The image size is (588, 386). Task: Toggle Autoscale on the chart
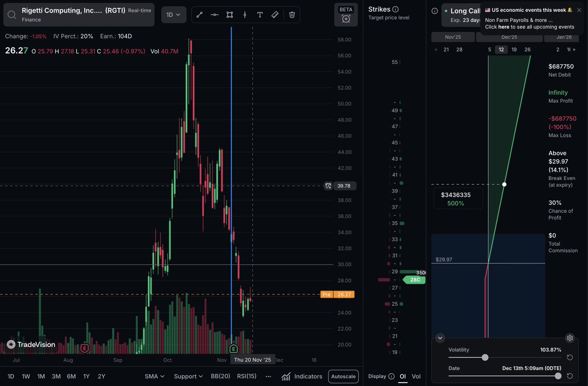(343, 376)
